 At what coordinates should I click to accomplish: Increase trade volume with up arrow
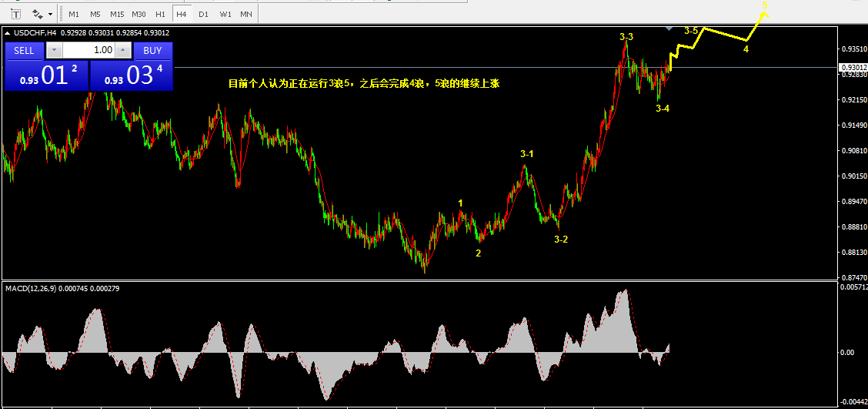pyautogui.click(x=123, y=50)
